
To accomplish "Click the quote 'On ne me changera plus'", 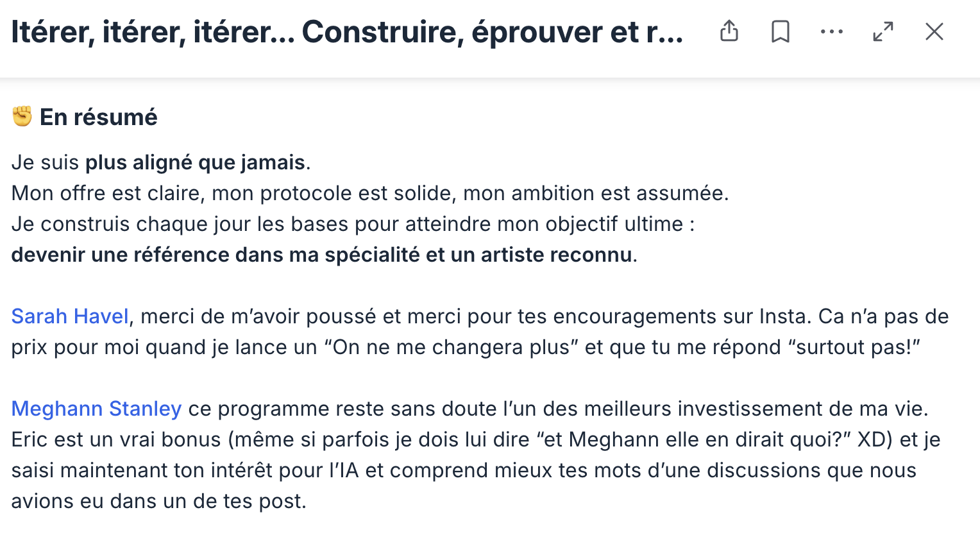I will pyautogui.click(x=452, y=347).
